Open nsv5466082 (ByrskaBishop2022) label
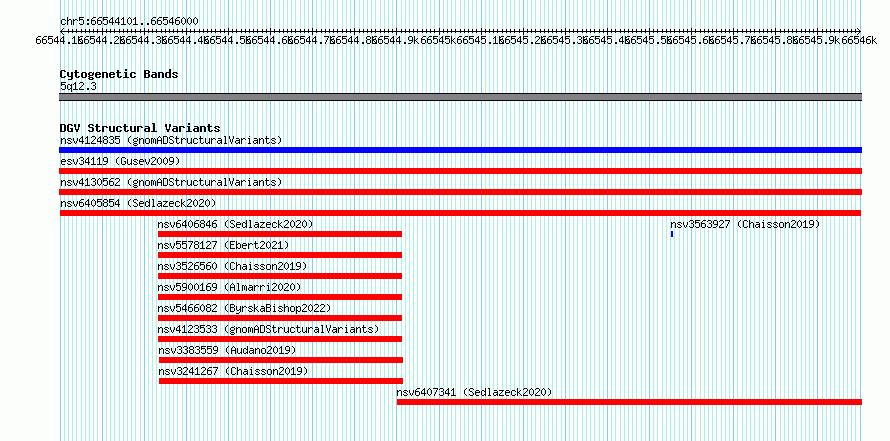 coord(244,308)
